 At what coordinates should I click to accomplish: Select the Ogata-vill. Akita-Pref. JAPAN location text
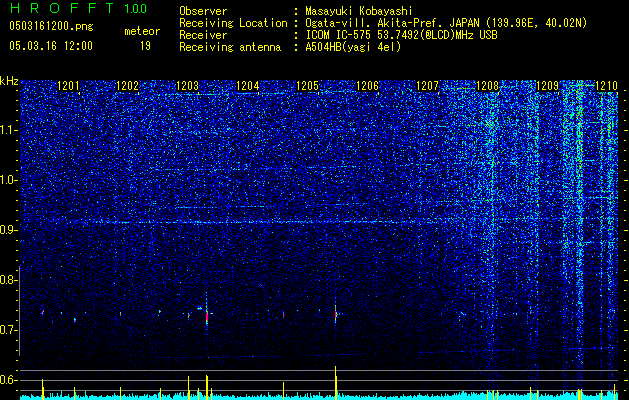pos(446,23)
